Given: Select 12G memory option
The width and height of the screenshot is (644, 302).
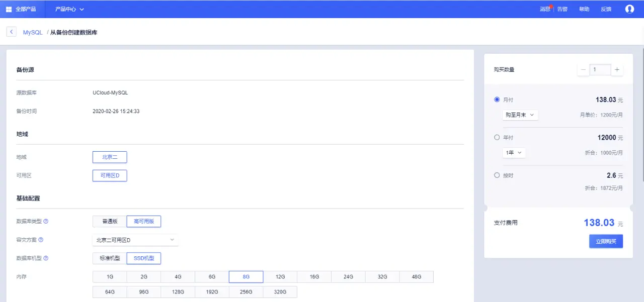Looking at the screenshot, I should [x=280, y=277].
